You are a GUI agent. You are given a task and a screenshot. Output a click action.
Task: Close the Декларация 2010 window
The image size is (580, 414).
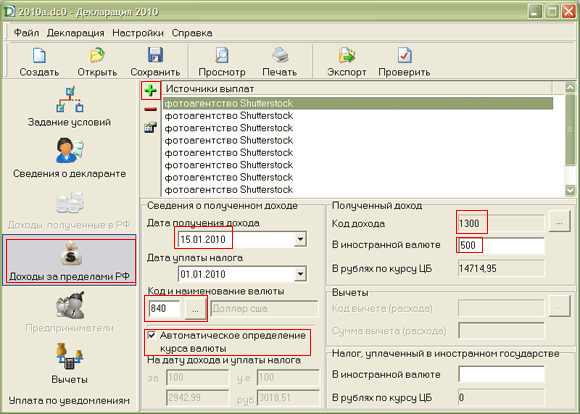coord(569,11)
